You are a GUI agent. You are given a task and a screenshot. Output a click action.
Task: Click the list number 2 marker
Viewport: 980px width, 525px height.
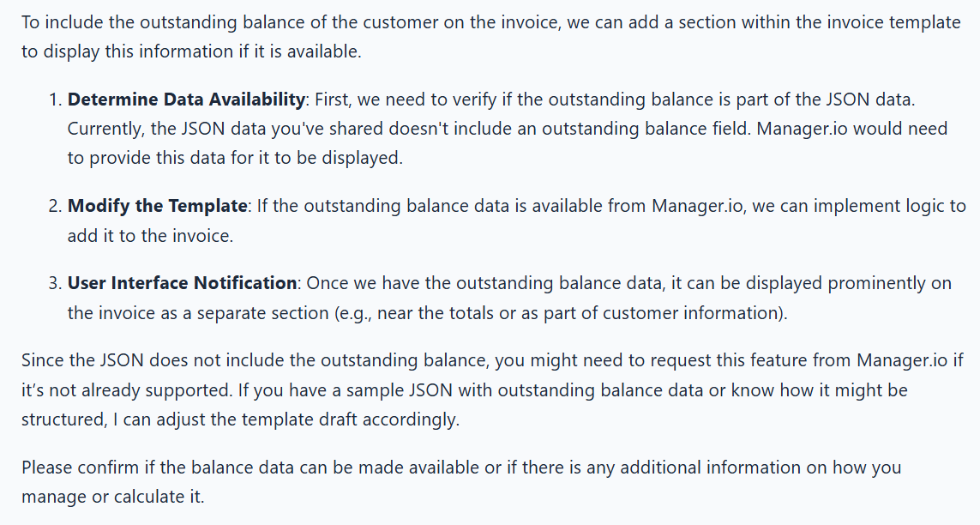pyautogui.click(x=54, y=206)
